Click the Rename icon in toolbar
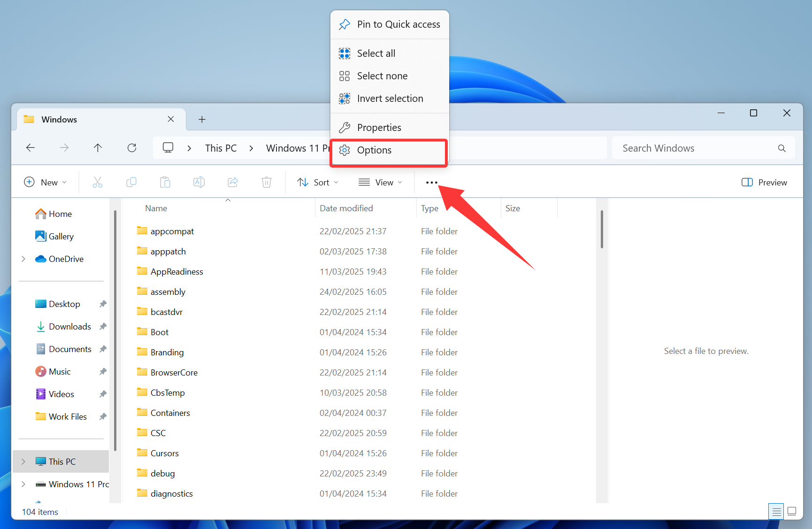Viewport: 812px width, 529px height. click(199, 182)
